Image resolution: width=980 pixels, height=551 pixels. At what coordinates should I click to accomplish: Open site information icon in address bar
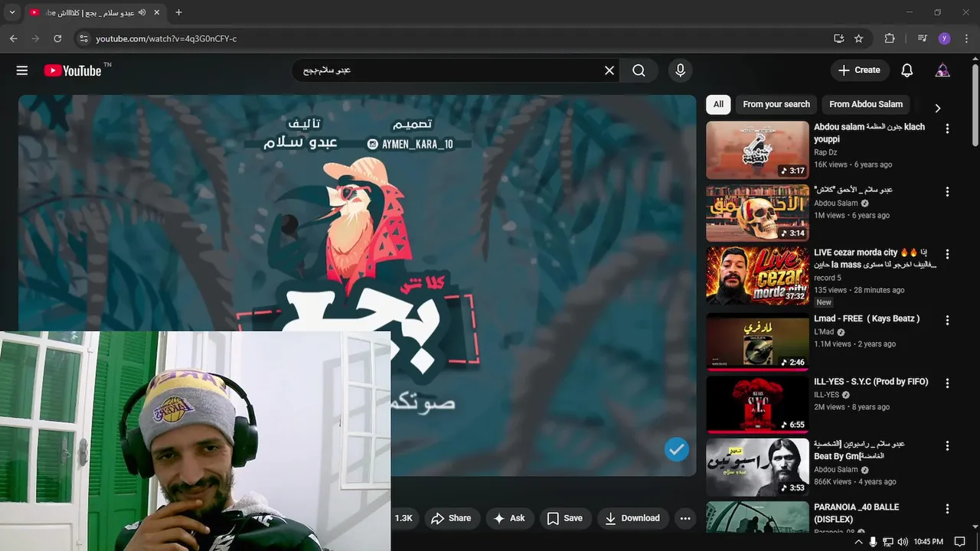pyautogui.click(x=83, y=38)
